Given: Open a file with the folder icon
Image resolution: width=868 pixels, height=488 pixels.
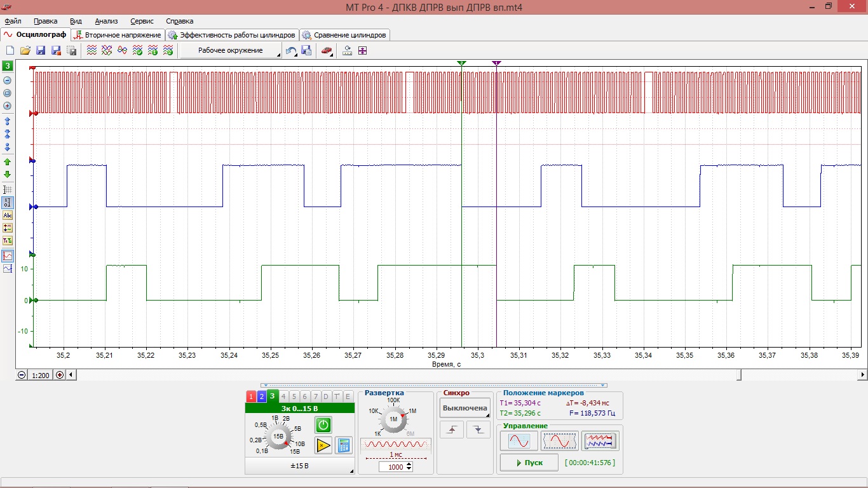Looking at the screenshot, I should pos(25,51).
